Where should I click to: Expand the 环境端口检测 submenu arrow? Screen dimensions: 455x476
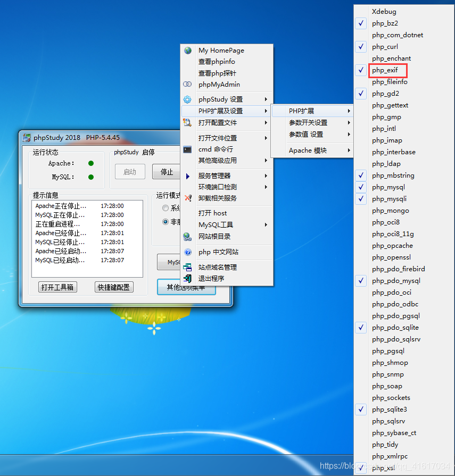[266, 187]
